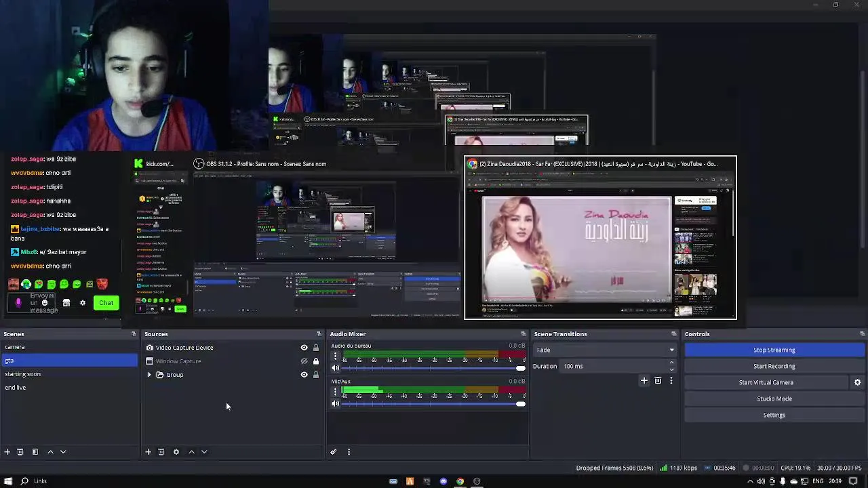
Task: Open the Kick chat shop icon
Action: click(x=66, y=303)
